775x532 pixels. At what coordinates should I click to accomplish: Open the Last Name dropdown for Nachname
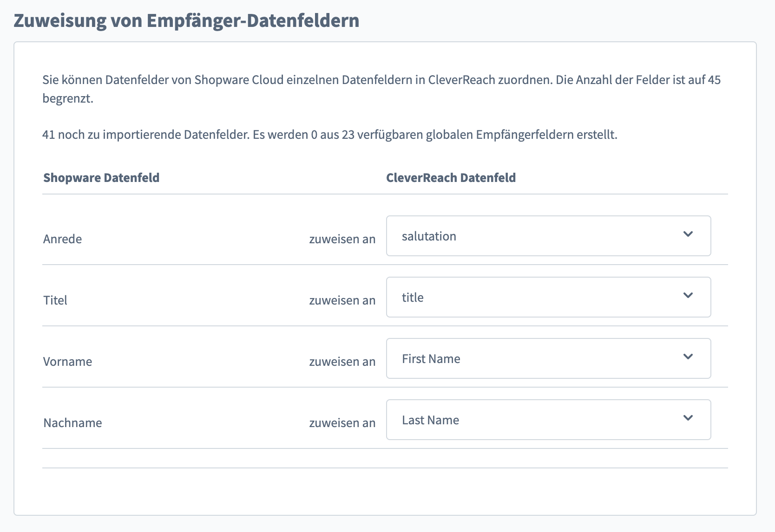pyautogui.click(x=548, y=420)
